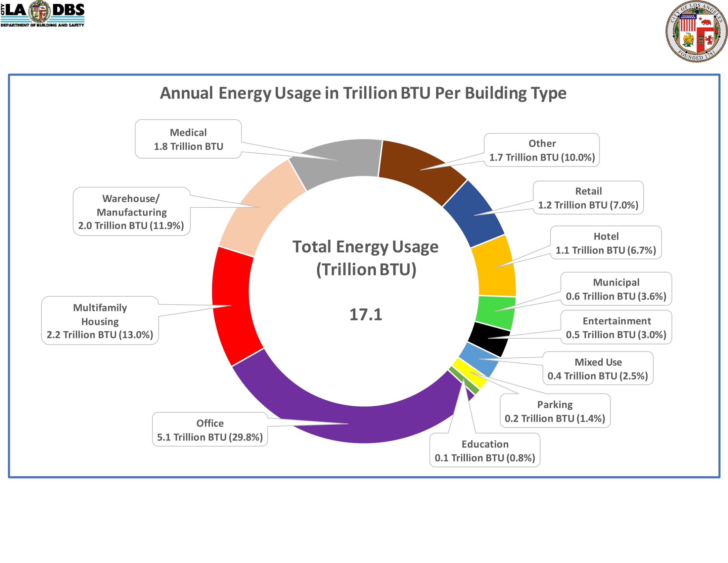Viewport: 728px width, 563px height.
Task: Click the Warehouse/Manufacturing label box
Action: coord(132,212)
